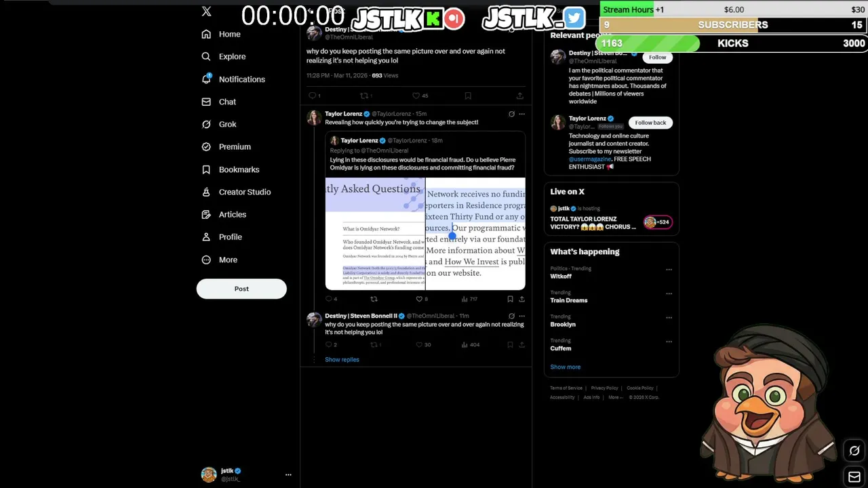Open Profile from the sidebar

pos(222,237)
